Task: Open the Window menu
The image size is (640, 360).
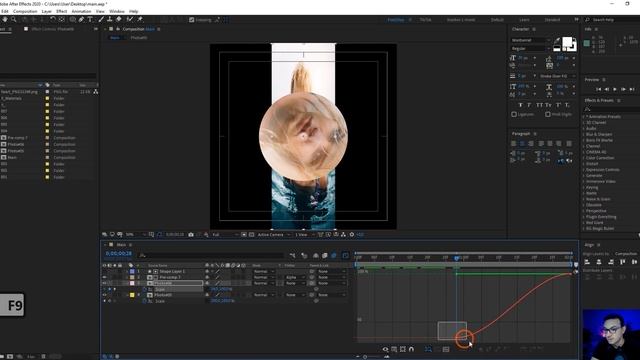Action: point(116,11)
